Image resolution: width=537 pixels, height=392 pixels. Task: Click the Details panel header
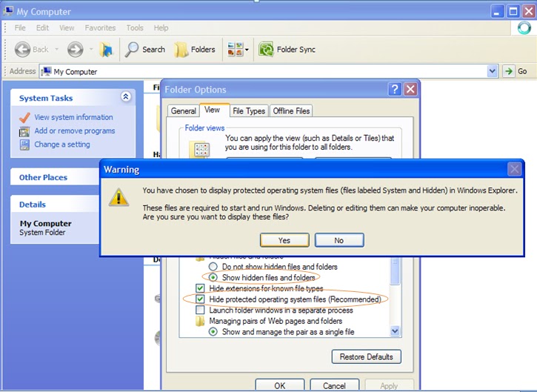(55, 205)
